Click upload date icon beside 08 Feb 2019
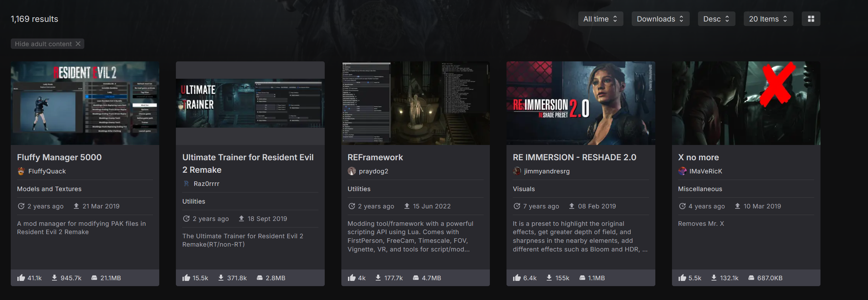The height and width of the screenshot is (300, 868). pos(572,206)
